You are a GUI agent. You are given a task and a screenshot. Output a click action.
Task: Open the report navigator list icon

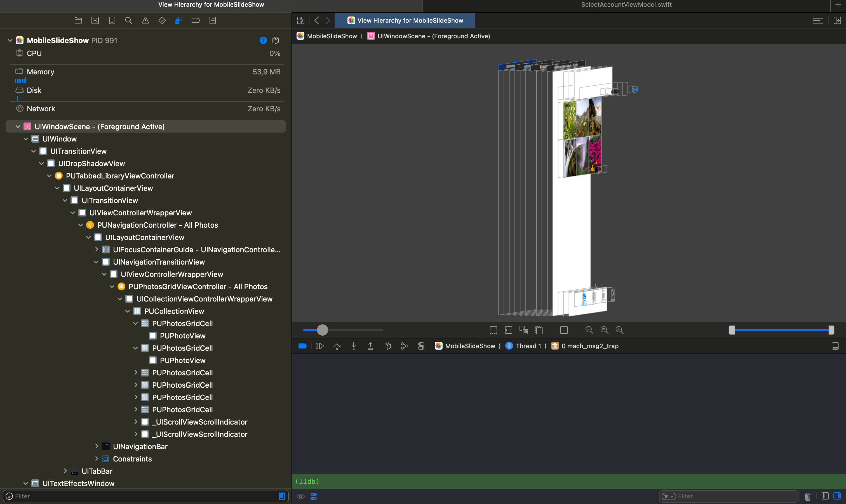coord(212,20)
